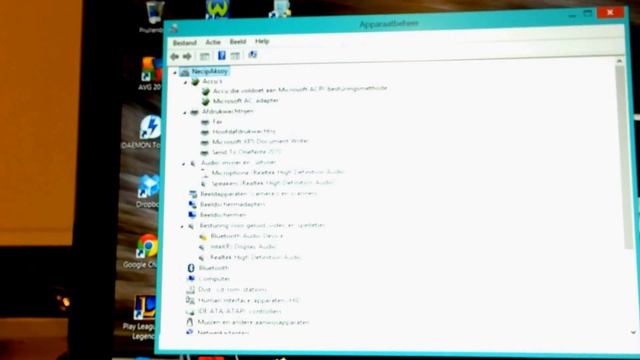Viewport: 640px width, 360px height.
Task: Collapse the root computer node arrow
Action: pyautogui.click(x=175, y=73)
